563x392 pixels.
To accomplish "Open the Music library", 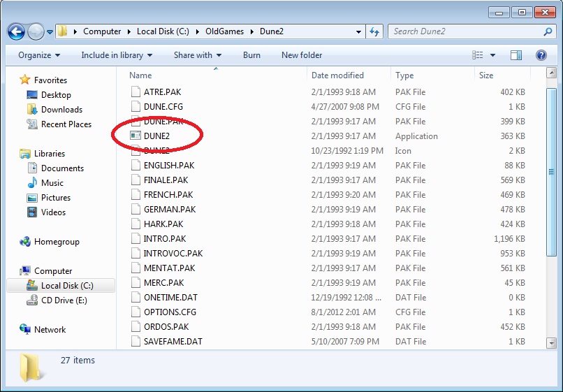I will pos(45,183).
